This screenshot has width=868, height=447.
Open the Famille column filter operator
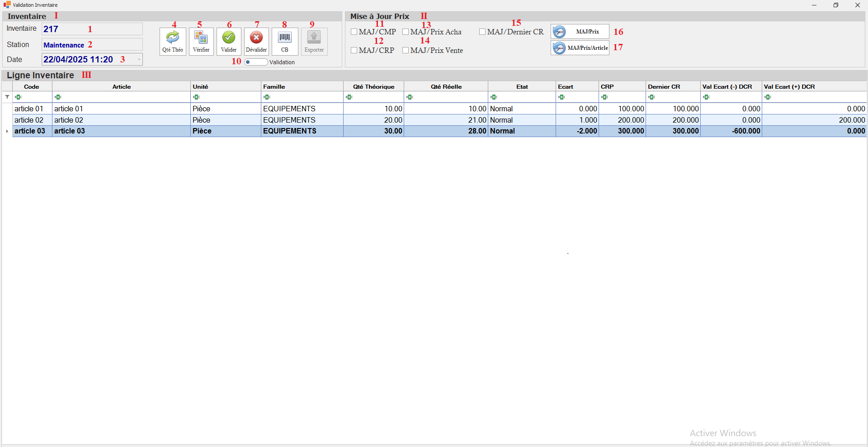267,97
